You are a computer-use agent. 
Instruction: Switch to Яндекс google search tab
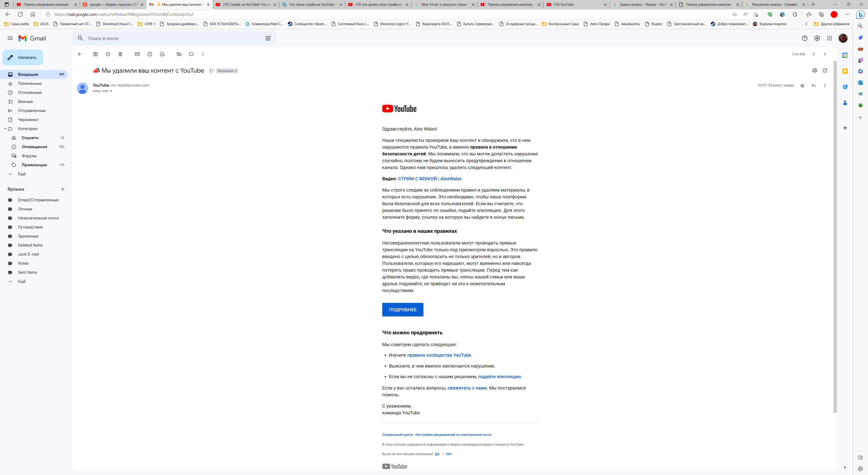(x=113, y=4)
